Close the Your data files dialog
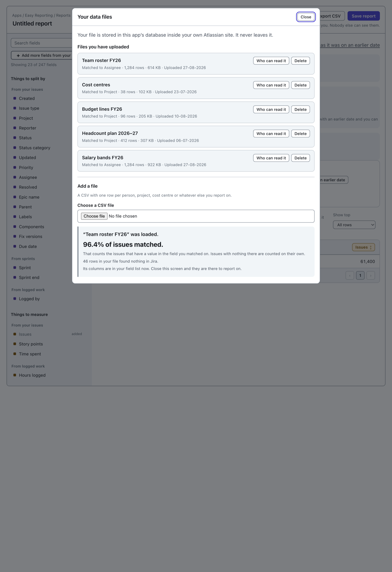392x572 pixels. tap(306, 17)
